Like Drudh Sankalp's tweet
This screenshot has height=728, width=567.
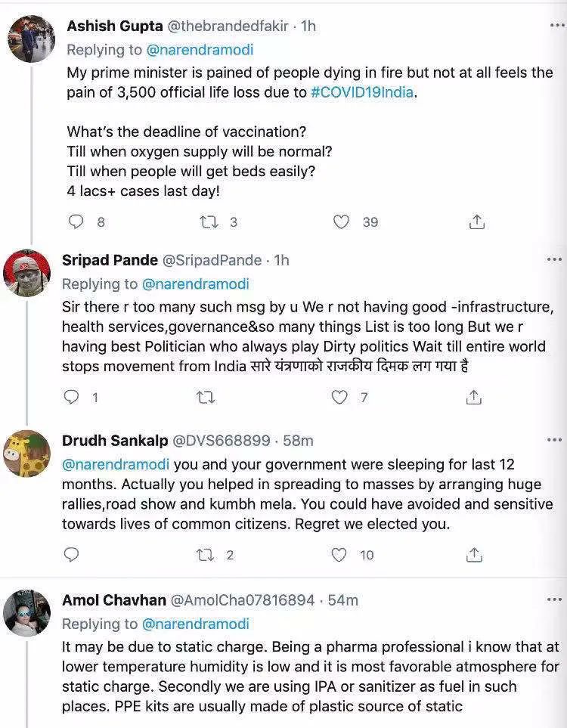339,554
